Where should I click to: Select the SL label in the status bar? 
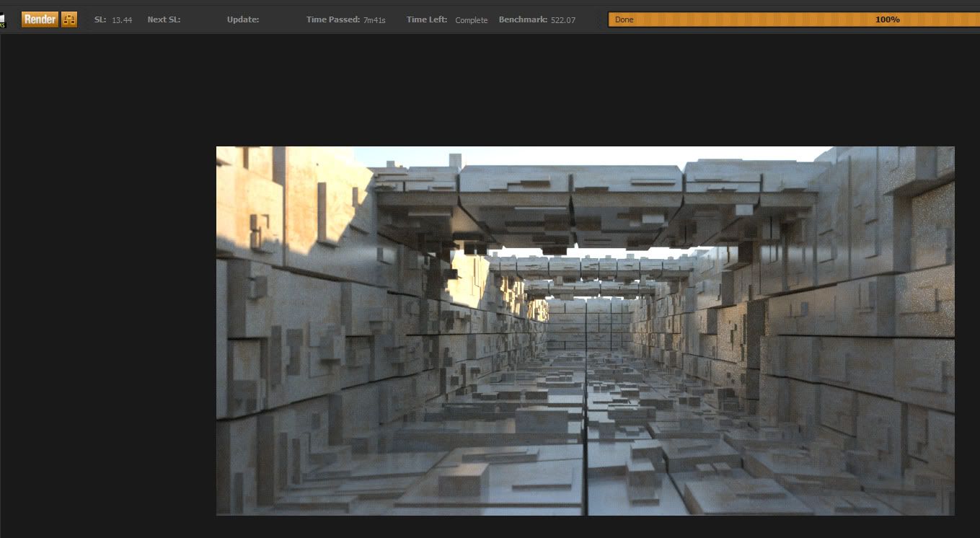click(x=100, y=19)
